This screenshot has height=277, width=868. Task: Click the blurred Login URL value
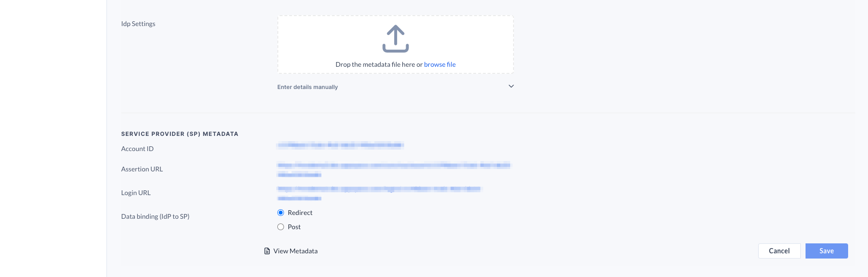(379, 193)
